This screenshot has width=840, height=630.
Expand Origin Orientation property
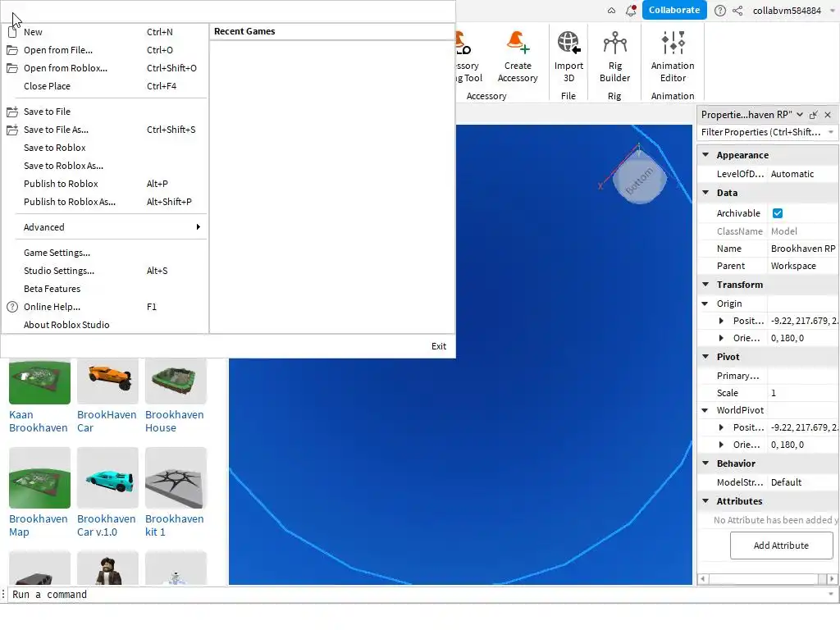[x=721, y=338]
